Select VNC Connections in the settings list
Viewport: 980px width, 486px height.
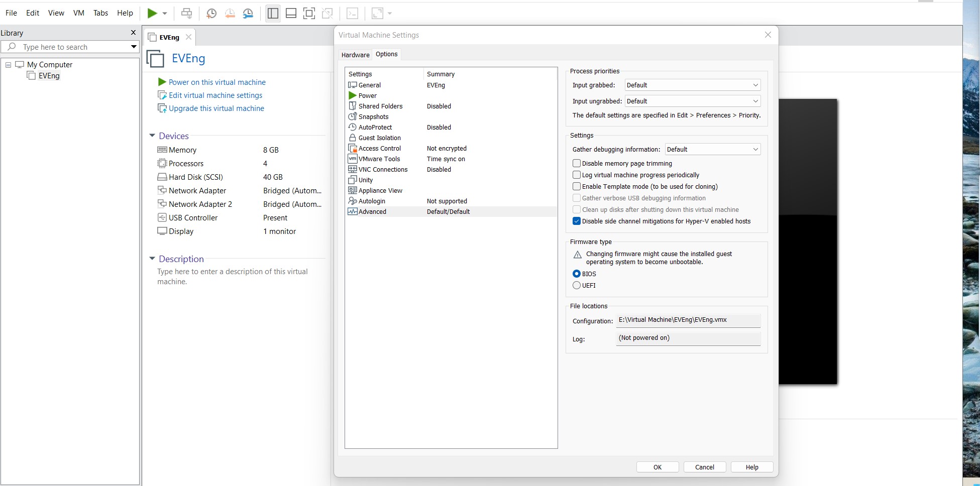(x=451, y=170)
